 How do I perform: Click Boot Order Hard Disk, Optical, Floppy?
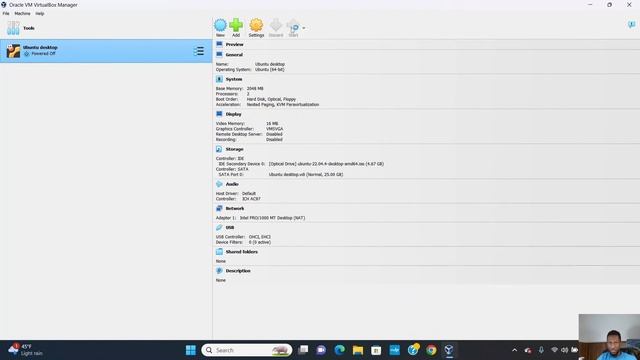pyautogui.click(x=271, y=99)
